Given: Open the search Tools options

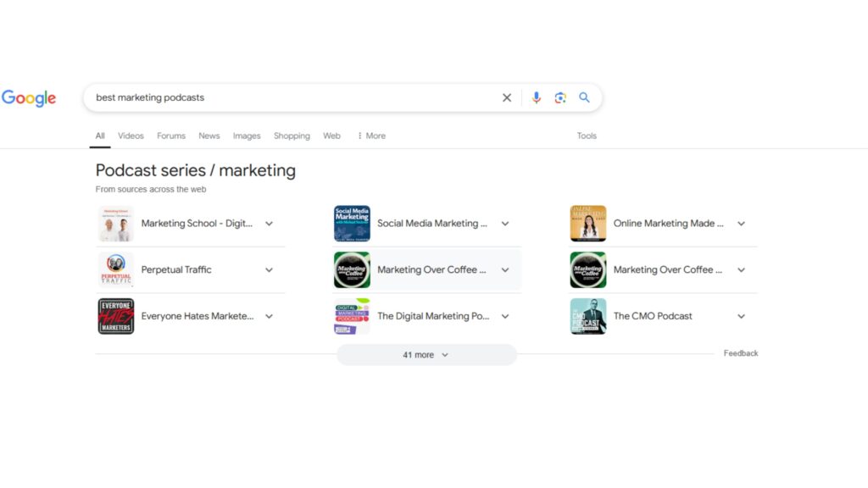Looking at the screenshot, I should (587, 136).
